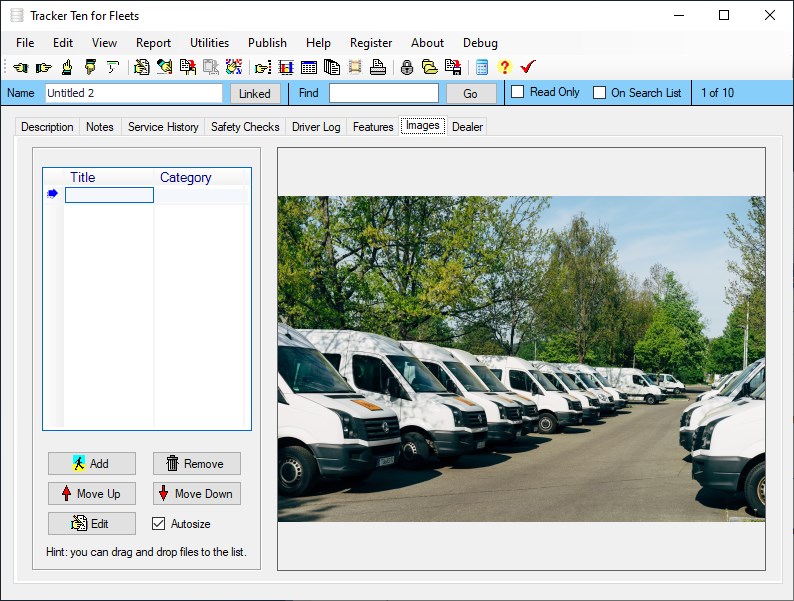This screenshot has height=601, width=794.
Task: Click the padlock icon in toolbar
Action: point(406,67)
